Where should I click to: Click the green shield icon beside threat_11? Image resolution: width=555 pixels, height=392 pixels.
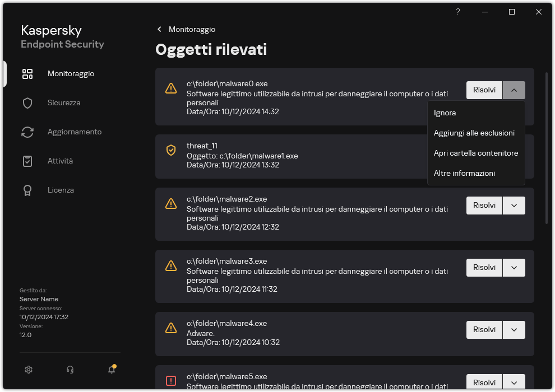tap(171, 150)
